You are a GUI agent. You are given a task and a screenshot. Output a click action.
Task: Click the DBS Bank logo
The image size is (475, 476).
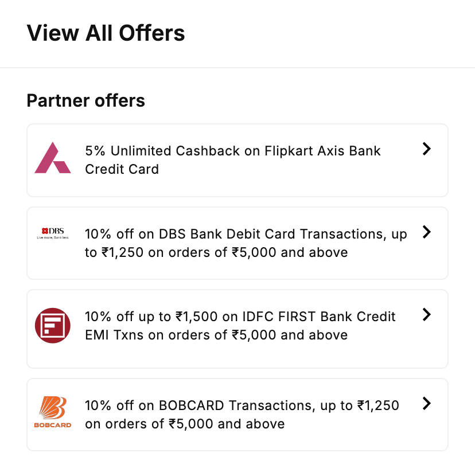click(x=53, y=231)
